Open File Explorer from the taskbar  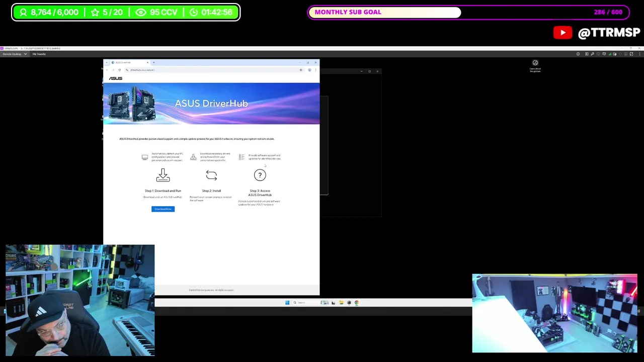[341, 302]
